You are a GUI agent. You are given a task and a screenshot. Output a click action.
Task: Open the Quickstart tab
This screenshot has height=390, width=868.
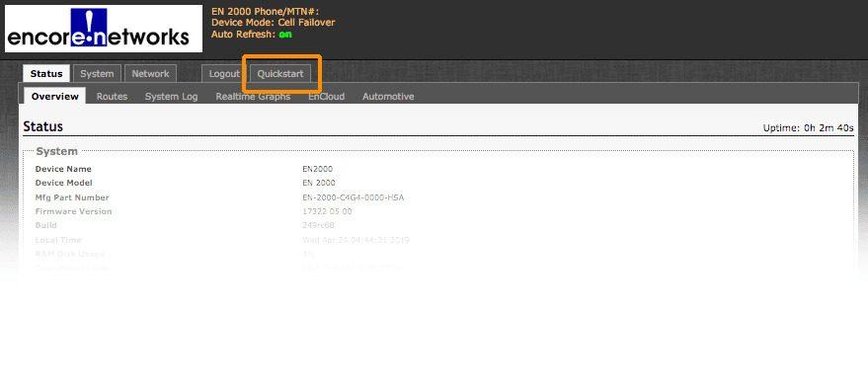(280, 74)
